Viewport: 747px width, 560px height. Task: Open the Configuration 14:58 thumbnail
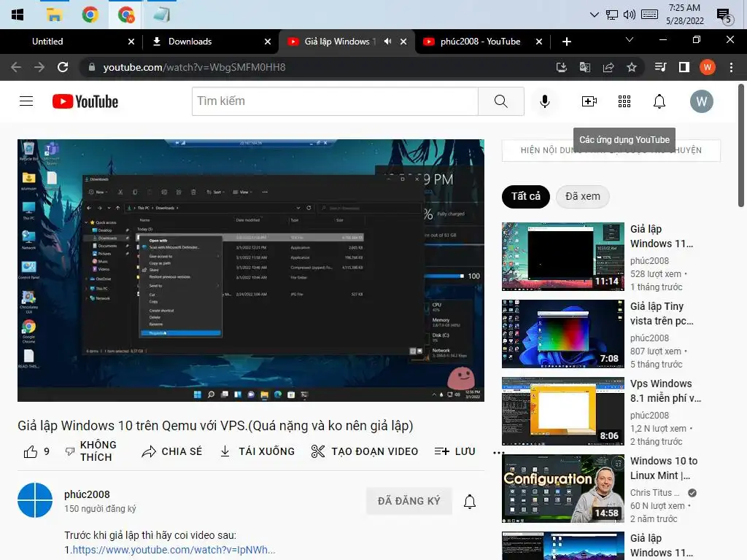563,489
